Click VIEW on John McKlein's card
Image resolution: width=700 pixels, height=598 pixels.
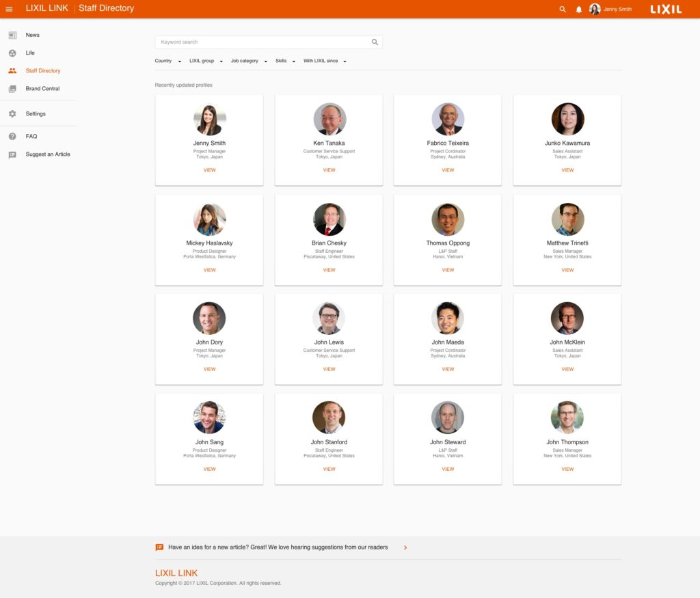pos(567,369)
